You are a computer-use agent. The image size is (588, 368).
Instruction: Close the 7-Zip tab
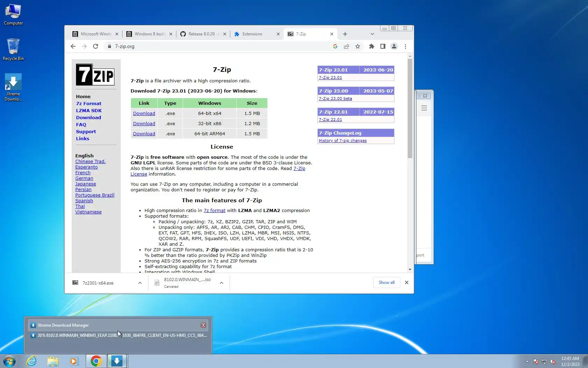[x=332, y=34]
